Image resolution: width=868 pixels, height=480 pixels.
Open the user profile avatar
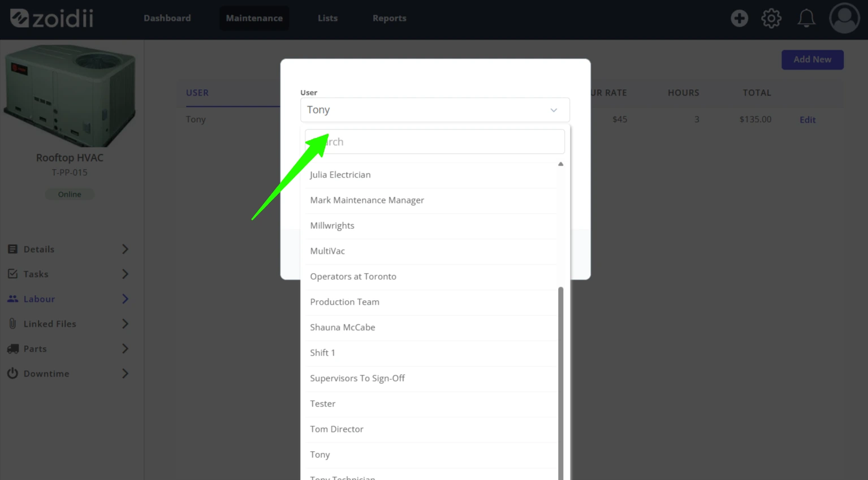point(844,18)
